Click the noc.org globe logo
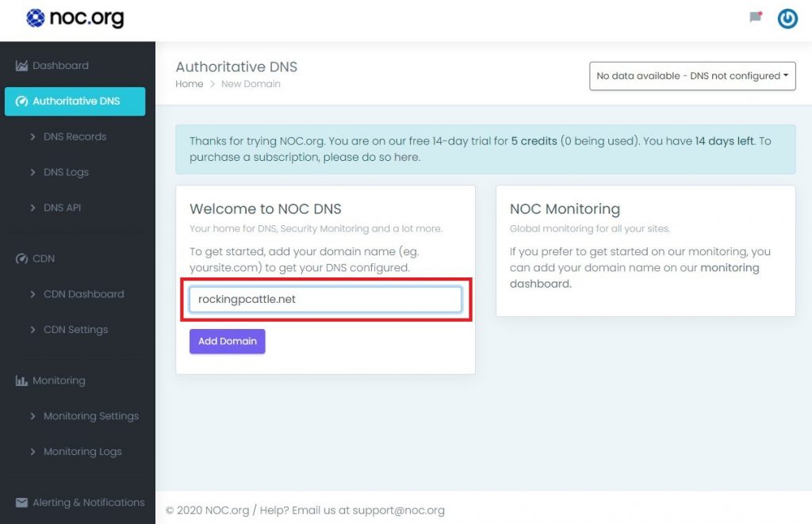 35,18
